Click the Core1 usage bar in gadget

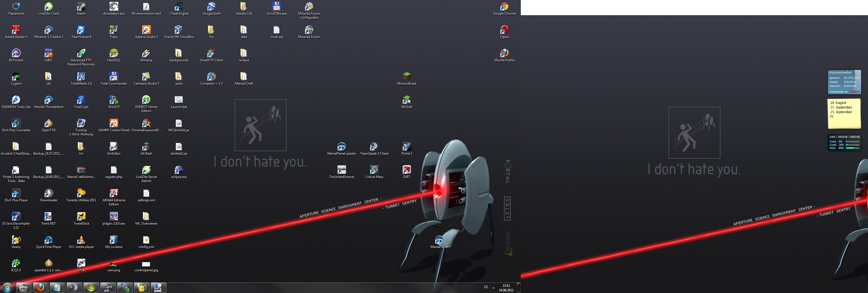(853, 142)
